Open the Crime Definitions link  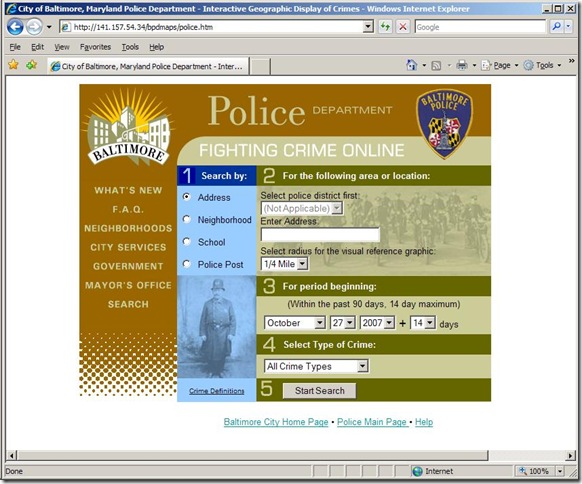[x=217, y=391]
